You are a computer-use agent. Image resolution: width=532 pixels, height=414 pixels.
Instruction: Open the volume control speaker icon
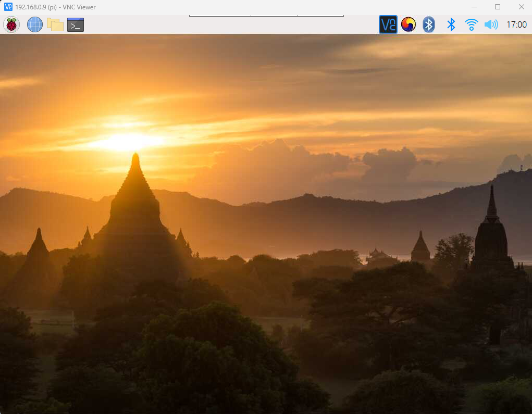pos(491,24)
